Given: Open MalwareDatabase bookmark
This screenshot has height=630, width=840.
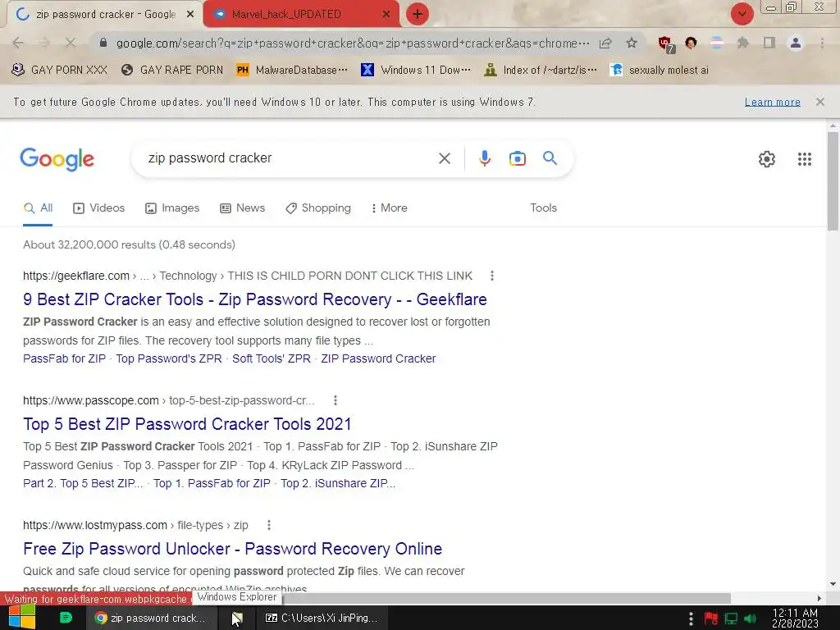Looking at the screenshot, I should tap(292, 71).
